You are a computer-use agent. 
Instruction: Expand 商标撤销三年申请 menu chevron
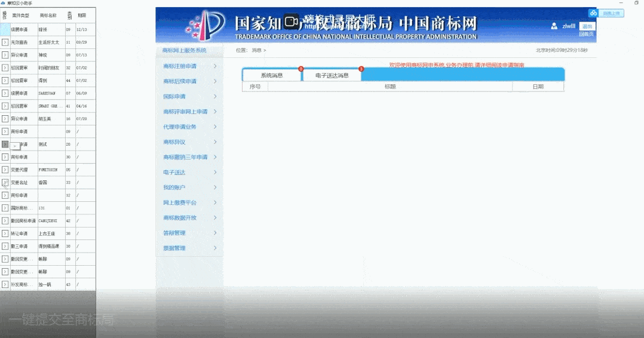coord(215,157)
